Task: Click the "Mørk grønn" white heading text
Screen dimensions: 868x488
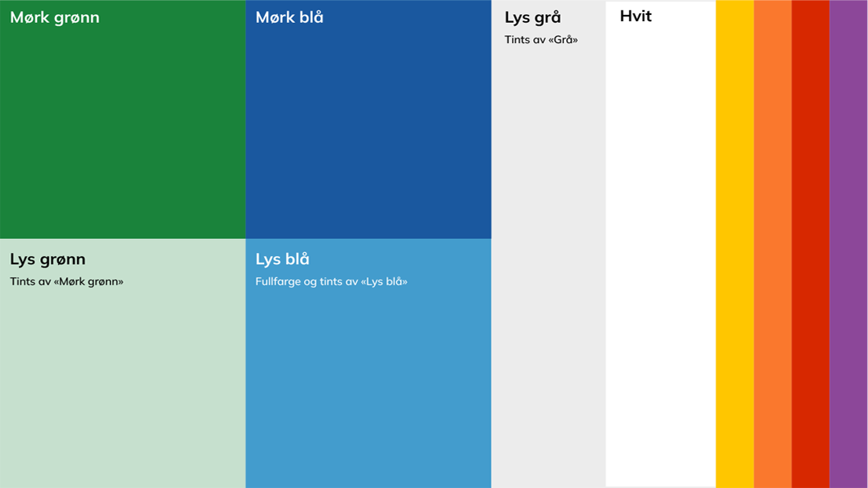Action: [55, 17]
